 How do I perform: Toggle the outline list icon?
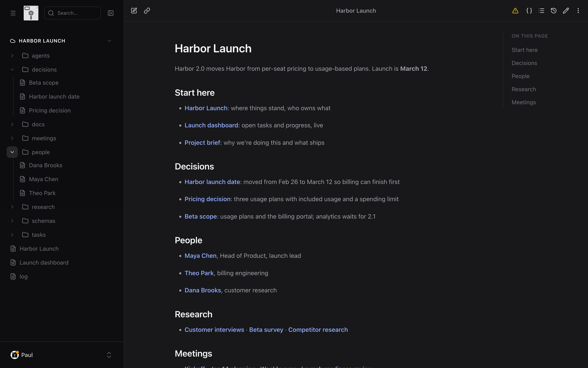pyautogui.click(x=541, y=11)
